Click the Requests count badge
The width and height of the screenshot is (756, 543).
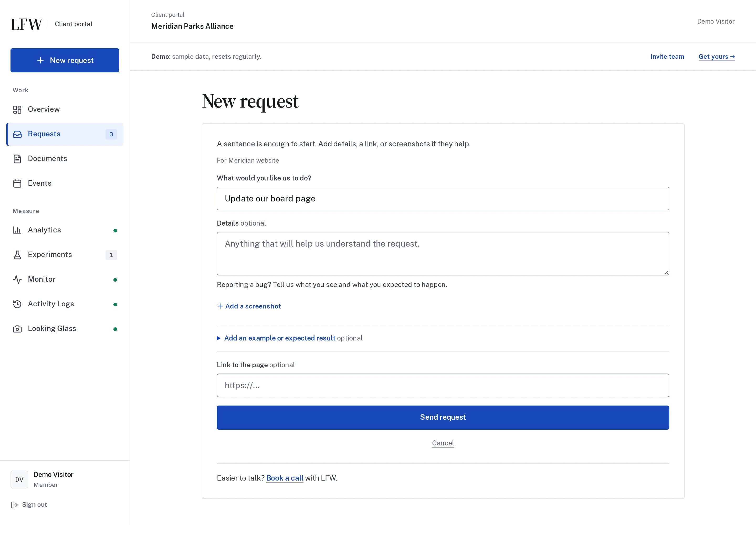(111, 134)
